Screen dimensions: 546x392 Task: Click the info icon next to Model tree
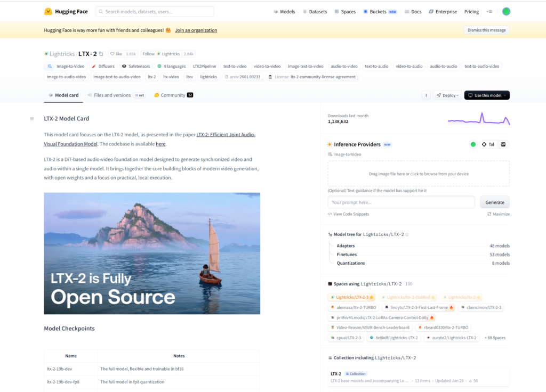[407, 234]
